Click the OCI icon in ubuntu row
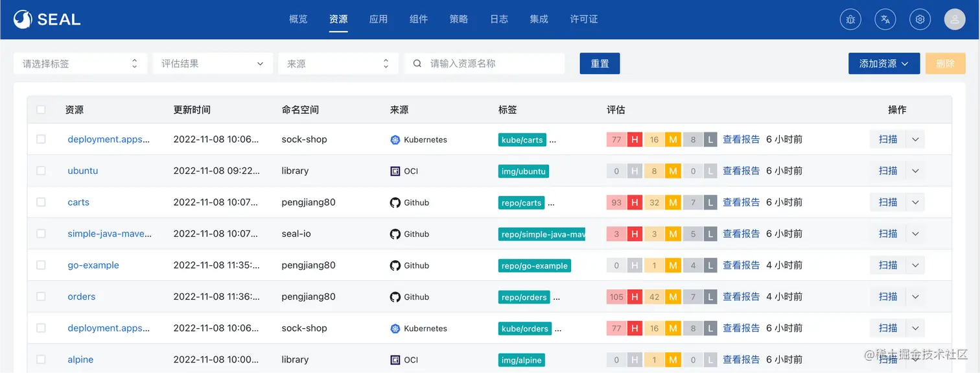The height and width of the screenshot is (373, 980). [x=395, y=171]
